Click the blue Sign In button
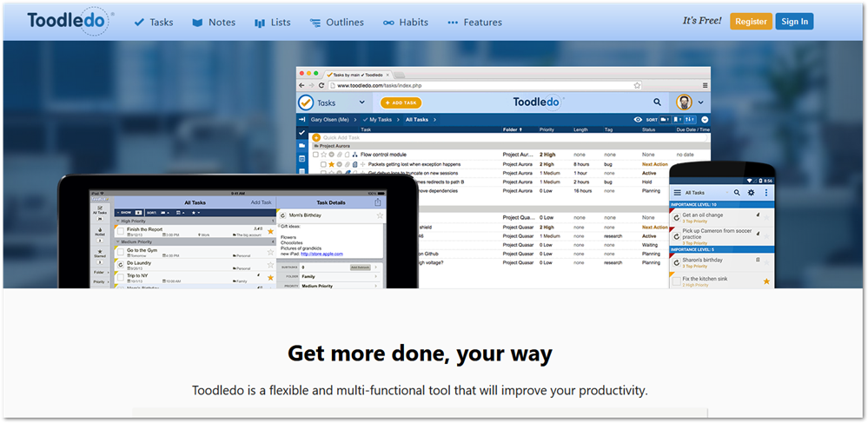 coord(794,22)
